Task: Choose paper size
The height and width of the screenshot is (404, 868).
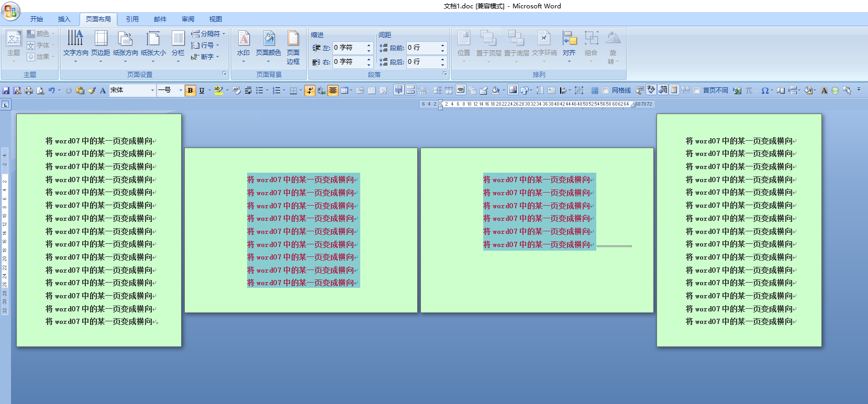Action: point(153,47)
